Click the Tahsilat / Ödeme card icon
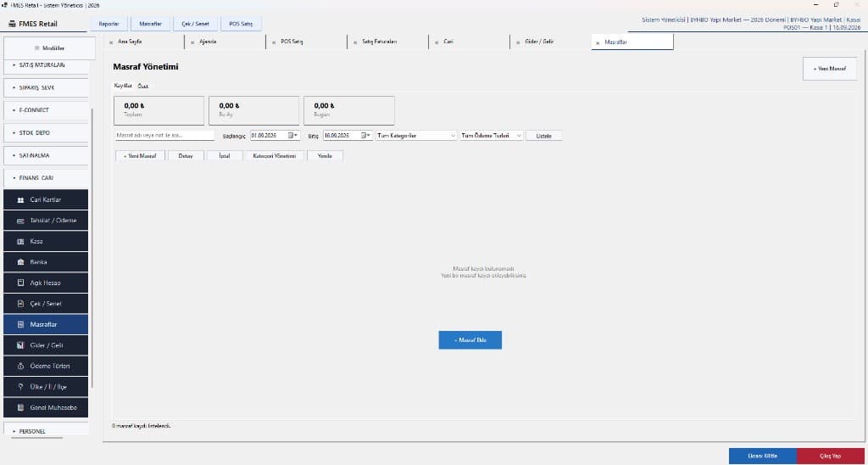Image resolution: width=868 pixels, height=465 pixels. pos(20,221)
